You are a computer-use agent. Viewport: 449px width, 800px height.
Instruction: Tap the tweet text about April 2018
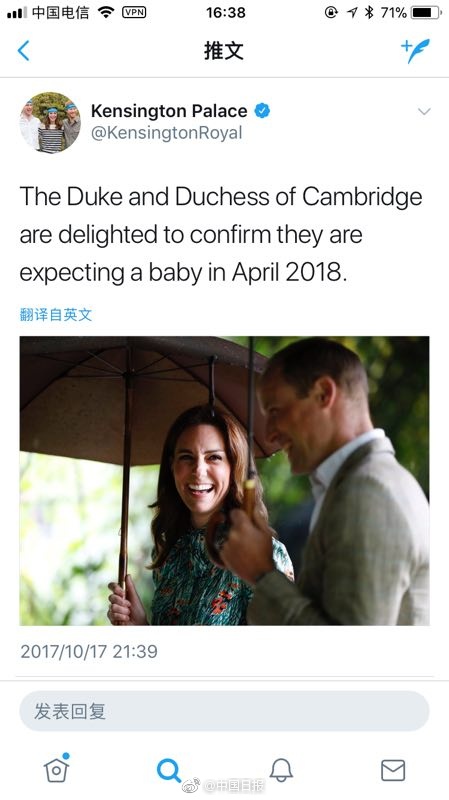tap(221, 235)
